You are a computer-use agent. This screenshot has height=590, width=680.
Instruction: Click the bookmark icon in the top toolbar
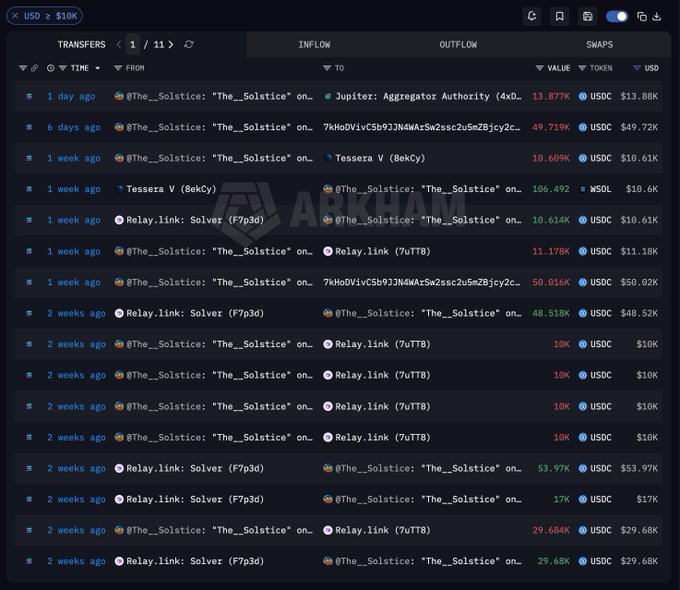[559, 16]
